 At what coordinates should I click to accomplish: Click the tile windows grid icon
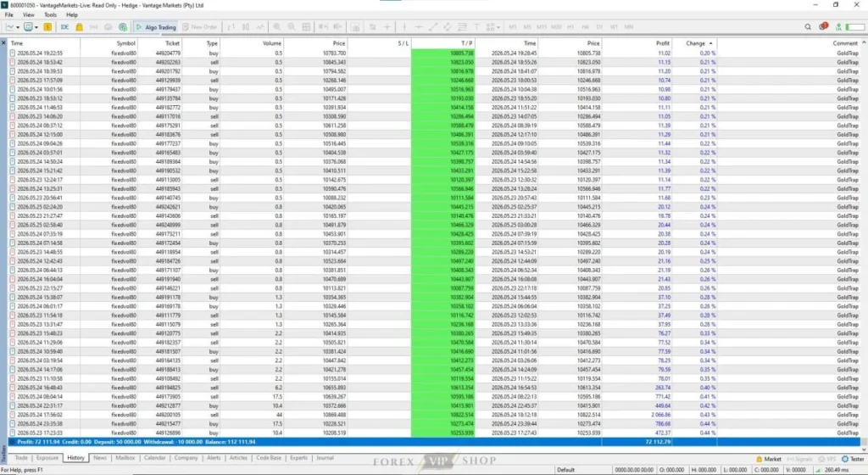pyautogui.click(x=306, y=26)
